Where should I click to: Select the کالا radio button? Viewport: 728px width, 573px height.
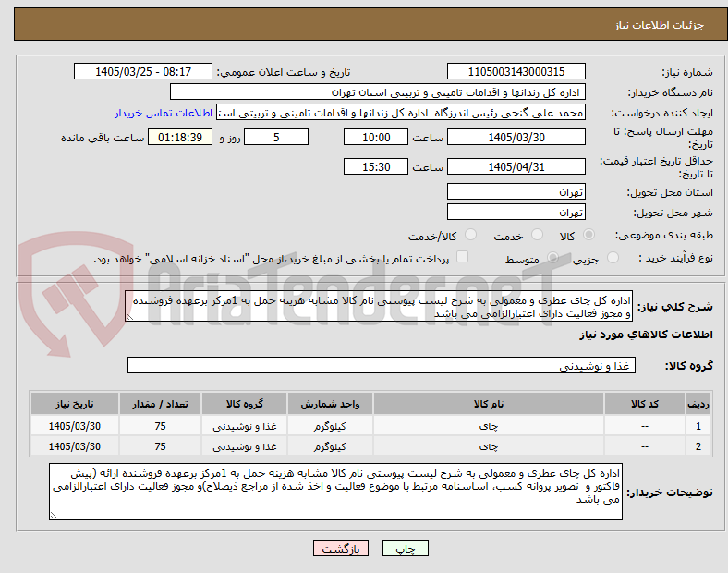(x=588, y=235)
